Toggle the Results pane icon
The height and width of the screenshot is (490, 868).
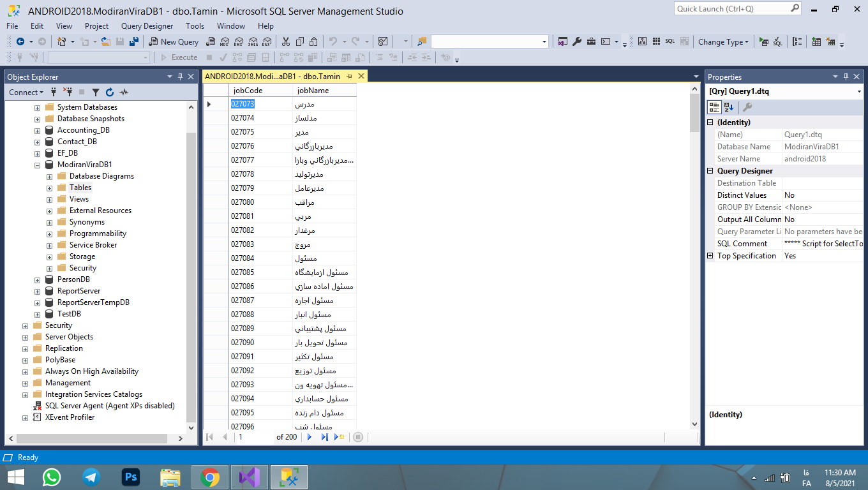(684, 41)
